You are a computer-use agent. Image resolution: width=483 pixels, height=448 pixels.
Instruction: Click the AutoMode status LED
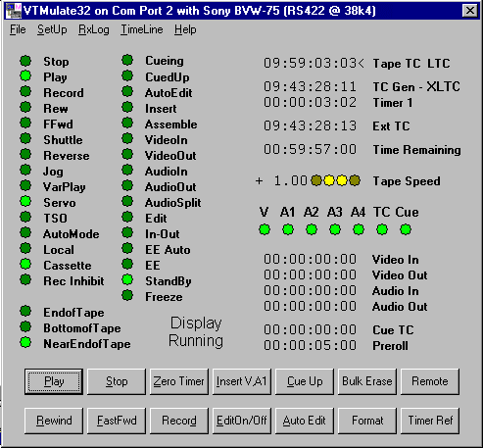click(x=25, y=232)
